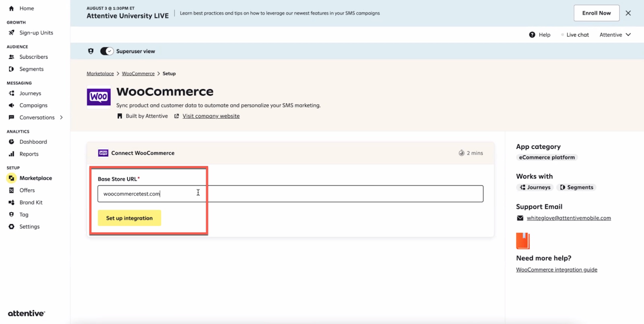Click the Tag shield icon

coord(11,215)
